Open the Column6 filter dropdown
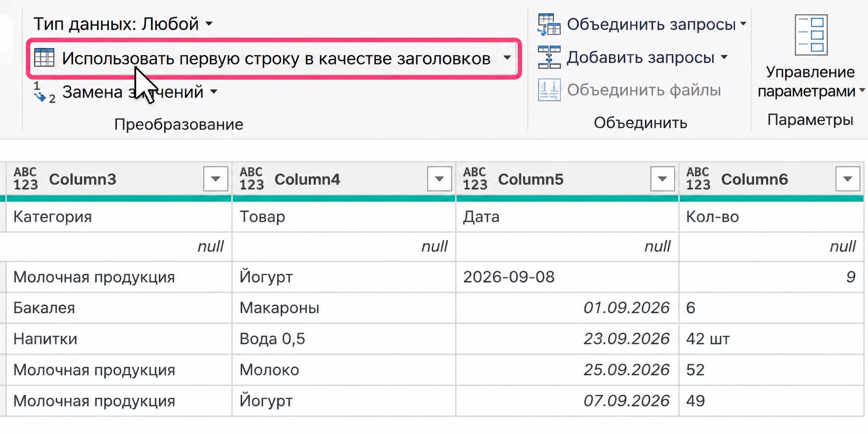The height and width of the screenshot is (434, 868). [847, 179]
